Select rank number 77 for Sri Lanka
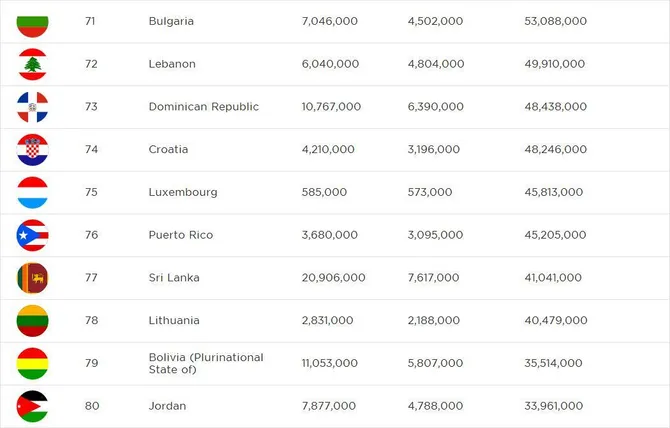The height and width of the screenshot is (428, 670). pos(91,278)
